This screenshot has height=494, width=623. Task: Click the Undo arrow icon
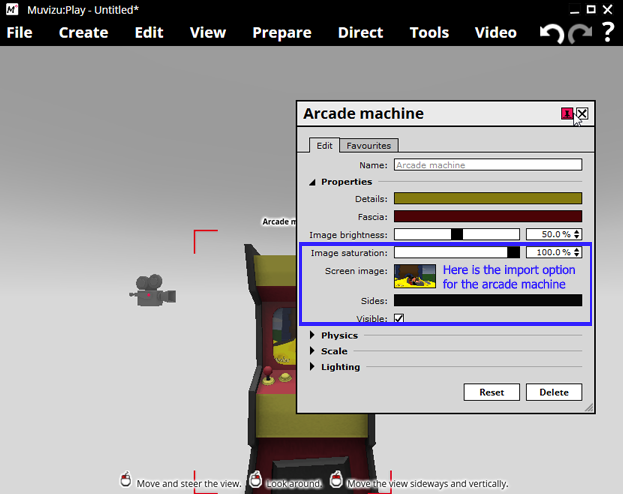551,33
